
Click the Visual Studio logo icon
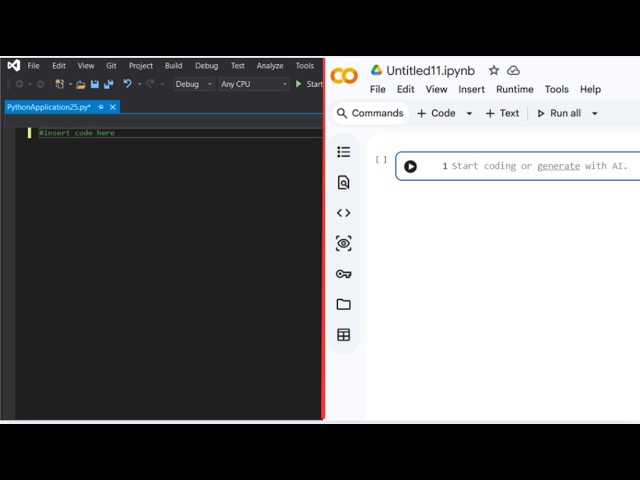point(13,65)
